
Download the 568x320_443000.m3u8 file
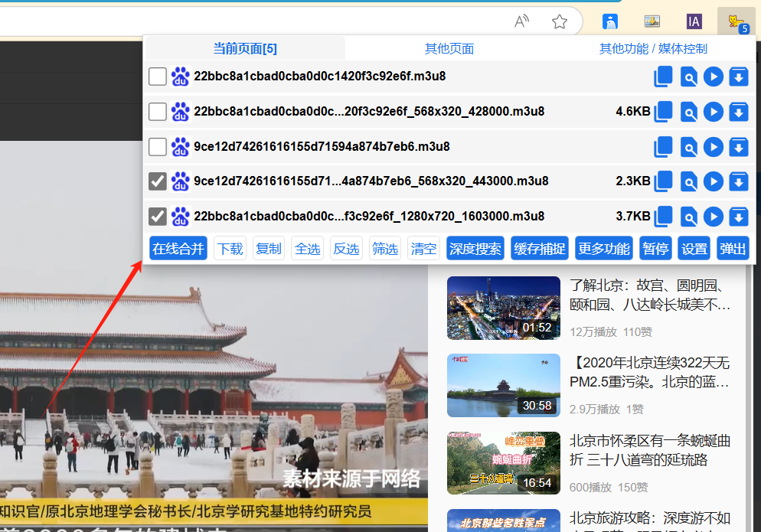coord(739,181)
